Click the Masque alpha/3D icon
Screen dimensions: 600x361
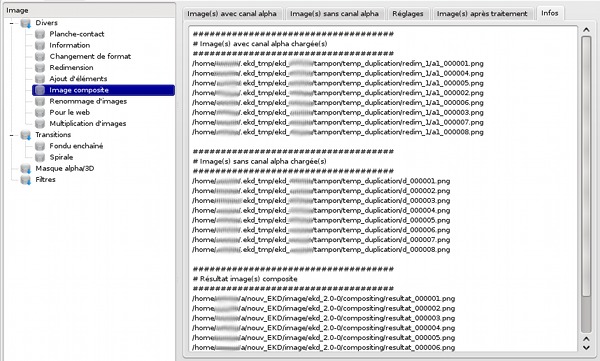(26, 168)
